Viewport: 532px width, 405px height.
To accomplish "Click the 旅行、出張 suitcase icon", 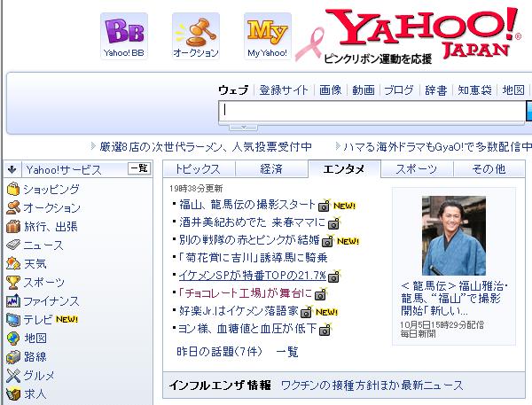I will click(13, 226).
